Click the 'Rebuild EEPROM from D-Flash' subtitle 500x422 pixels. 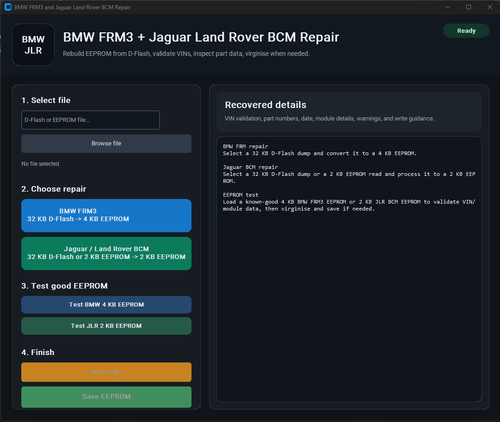pos(186,54)
